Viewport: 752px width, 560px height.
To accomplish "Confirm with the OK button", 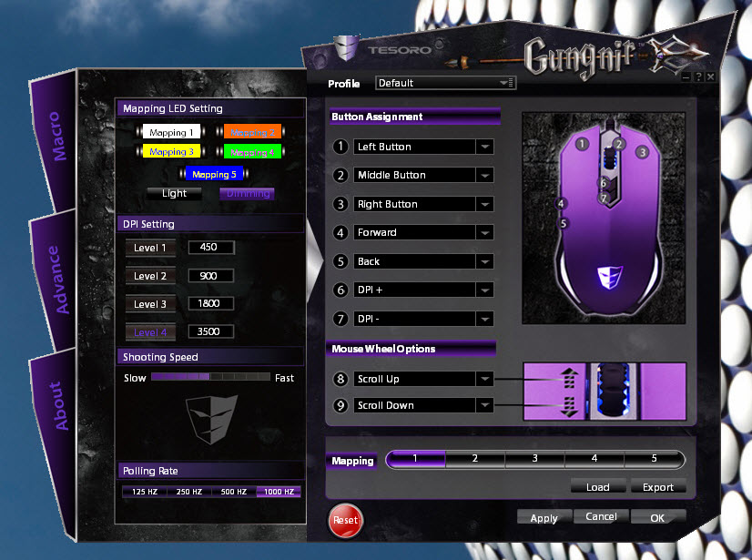I will tap(657, 518).
